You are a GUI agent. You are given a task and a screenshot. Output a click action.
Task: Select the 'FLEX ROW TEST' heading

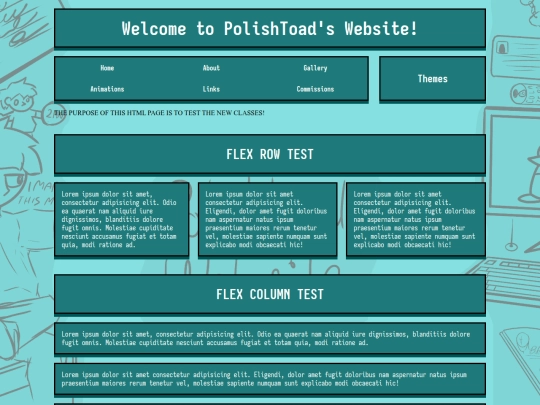click(x=270, y=154)
